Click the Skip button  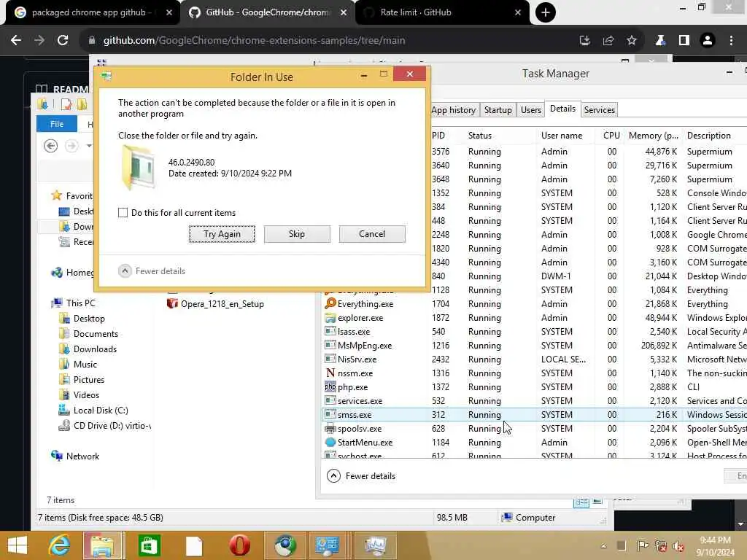297,234
